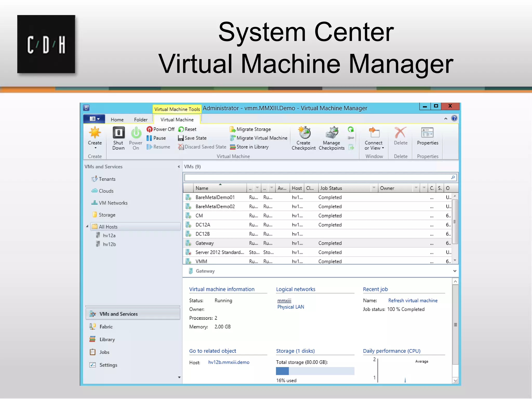
Task: Select the Virtual Machine ribbon tab
Action: click(177, 119)
